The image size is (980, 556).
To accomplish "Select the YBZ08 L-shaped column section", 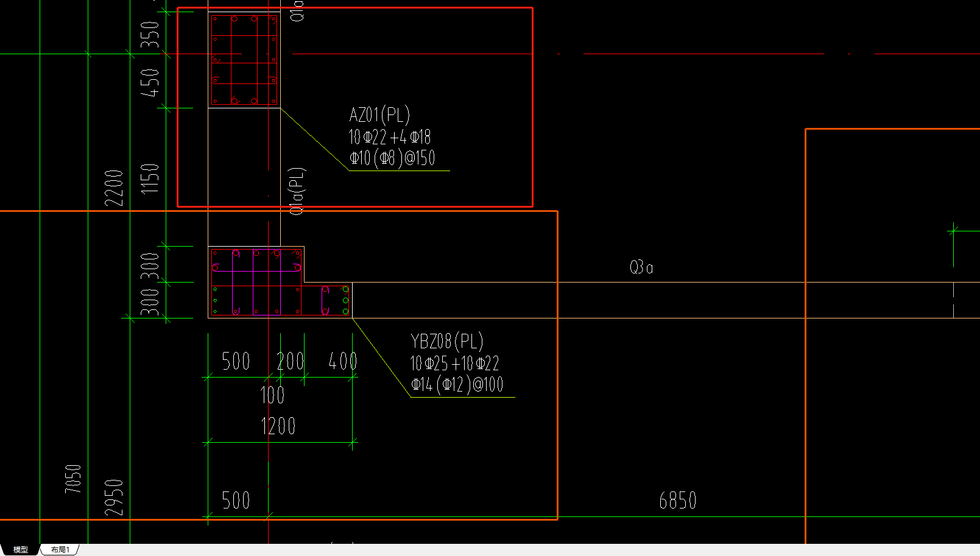I will (280, 282).
